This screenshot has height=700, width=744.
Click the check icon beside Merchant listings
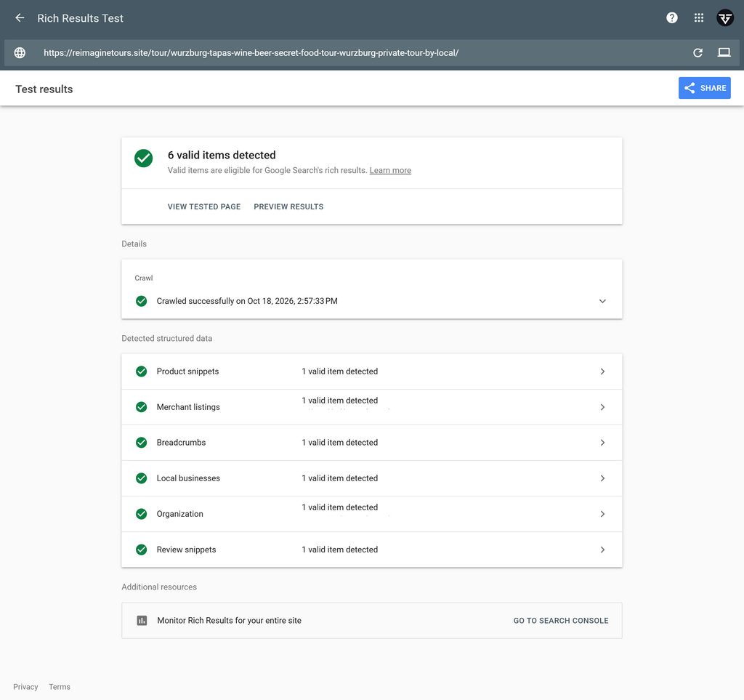point(142,407)
